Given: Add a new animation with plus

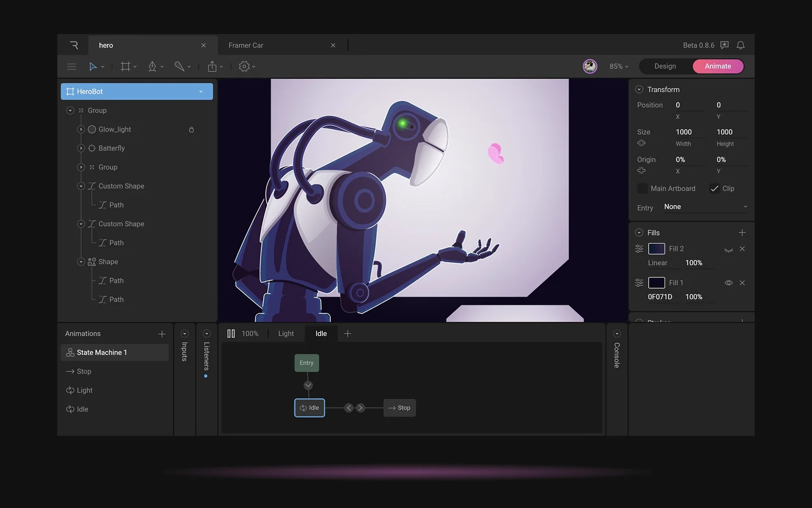Looking at the screenshot, I should point(162,334).
